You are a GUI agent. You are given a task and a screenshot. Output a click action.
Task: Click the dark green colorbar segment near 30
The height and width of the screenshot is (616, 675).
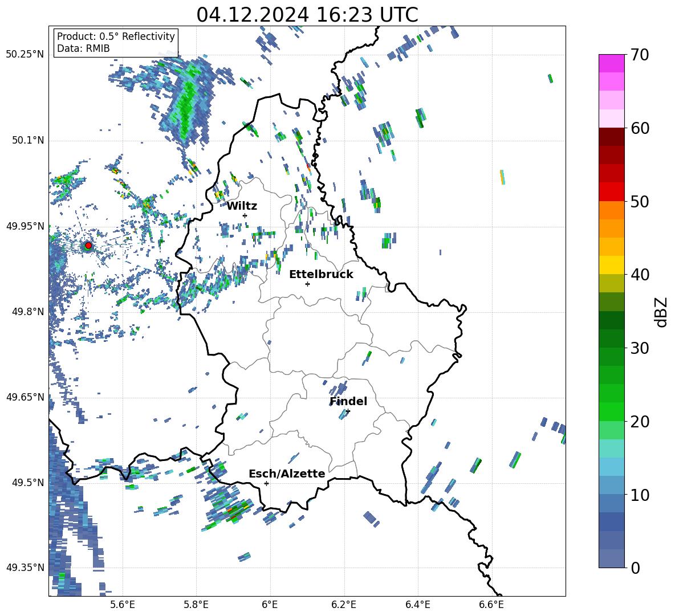pyautogui.click(x=612, y=338)
